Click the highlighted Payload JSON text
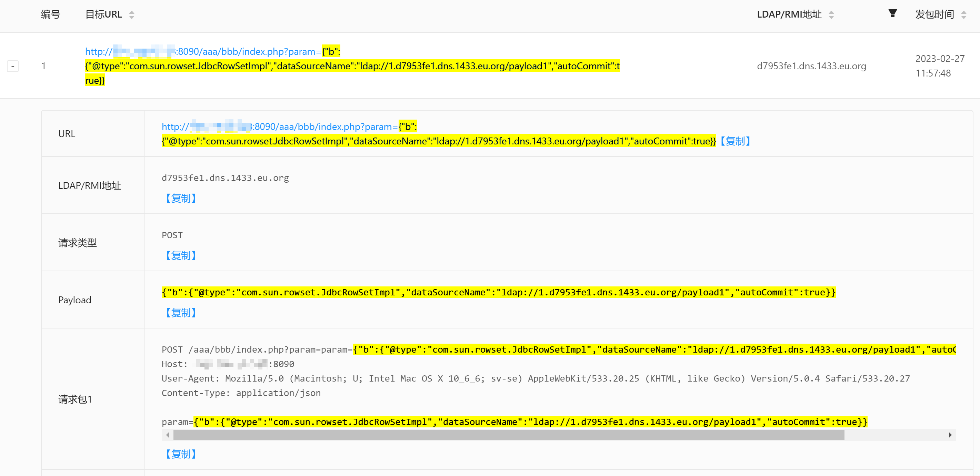The width and height of the screenshot is (980, 476). (x=498, y=292)
